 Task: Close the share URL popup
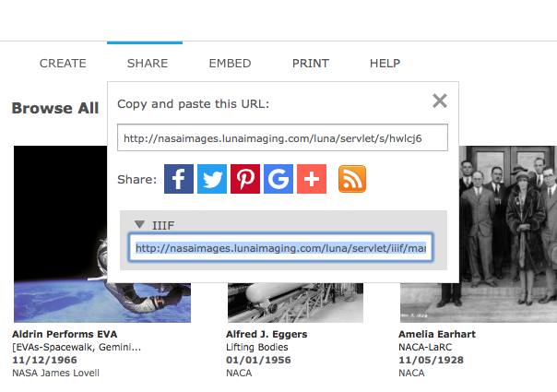coord(440,101)
